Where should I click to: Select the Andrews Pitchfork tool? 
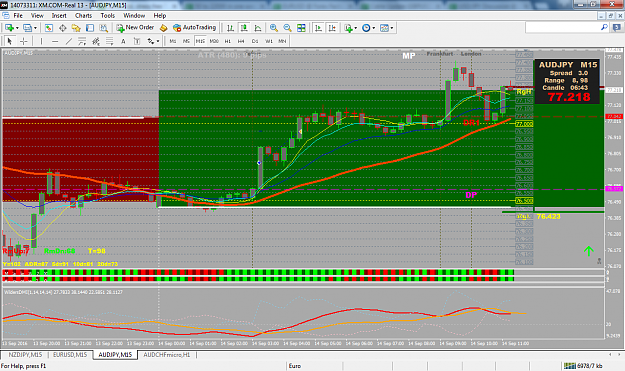click(x=96, y=41)
